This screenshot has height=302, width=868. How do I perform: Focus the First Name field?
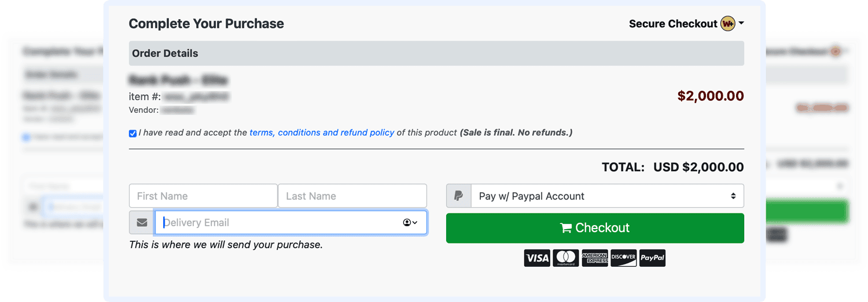pos(203,196)
